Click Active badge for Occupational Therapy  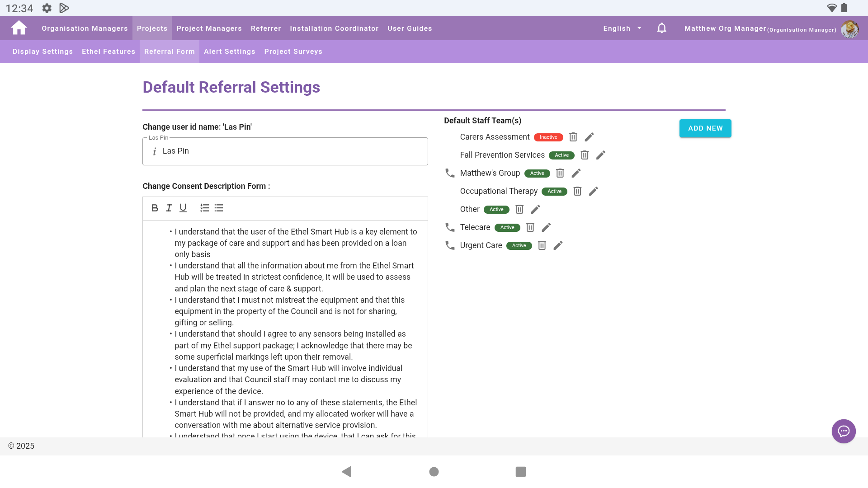[x=554, y=191]
